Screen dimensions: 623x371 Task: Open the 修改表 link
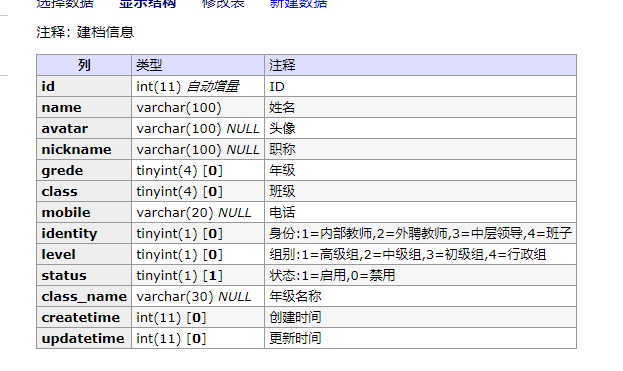point(223,4)
